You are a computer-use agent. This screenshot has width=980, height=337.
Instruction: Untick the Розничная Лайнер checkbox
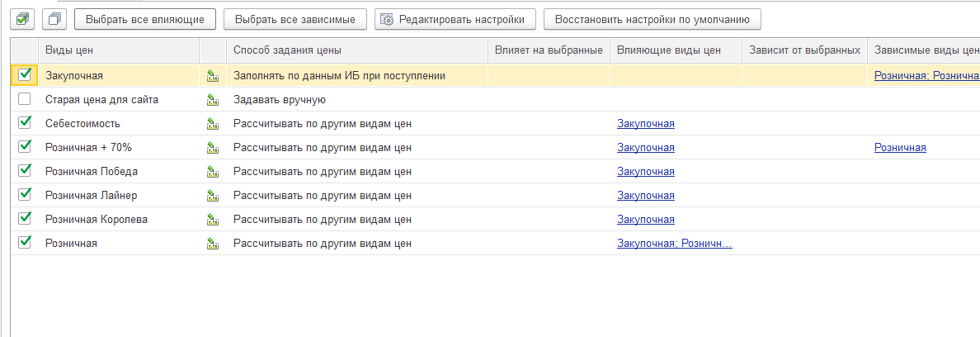[x=25, y=195]
